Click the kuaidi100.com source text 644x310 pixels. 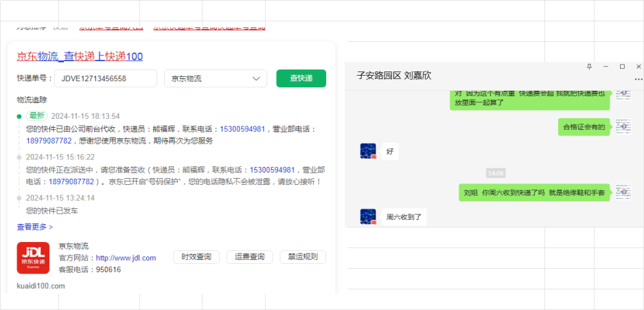(x=41, y=286)
